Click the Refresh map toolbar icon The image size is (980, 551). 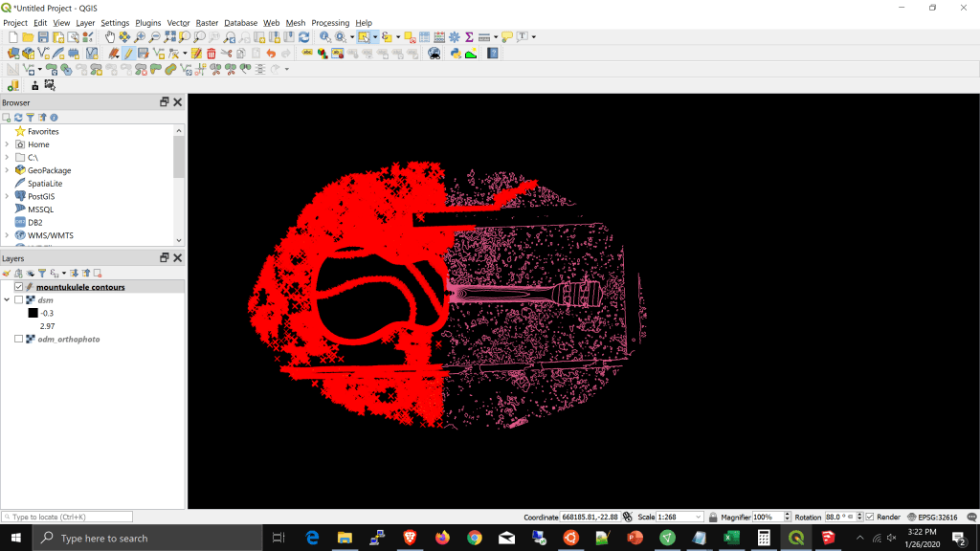point(304,37)
